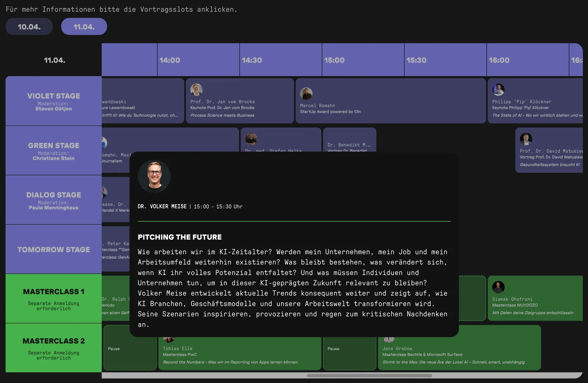This screenshot has height=383, width=588.
Task: Select the DIALOG STAGE row label
Action: point(54,200)
